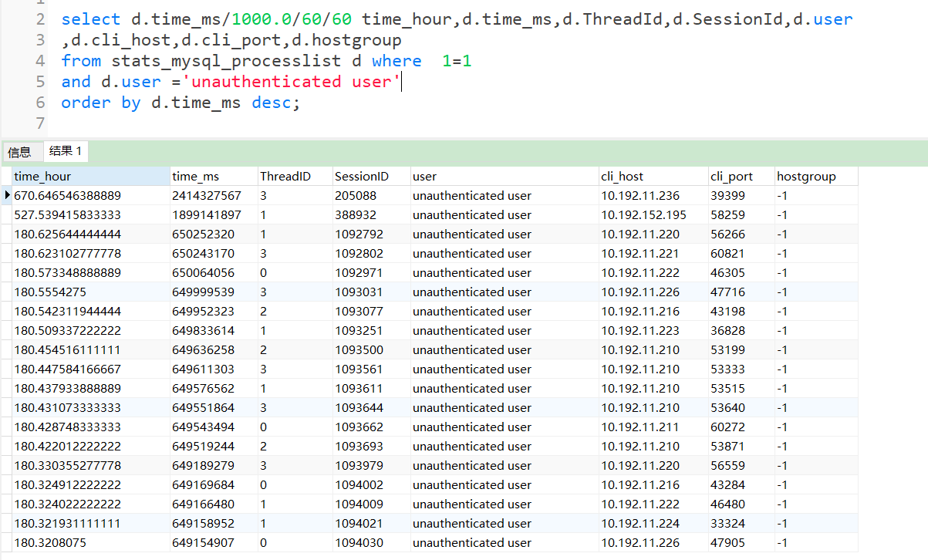928x560 pixels.
Task: Select the 结果 1 tab
Action: [x=66, y=151]
